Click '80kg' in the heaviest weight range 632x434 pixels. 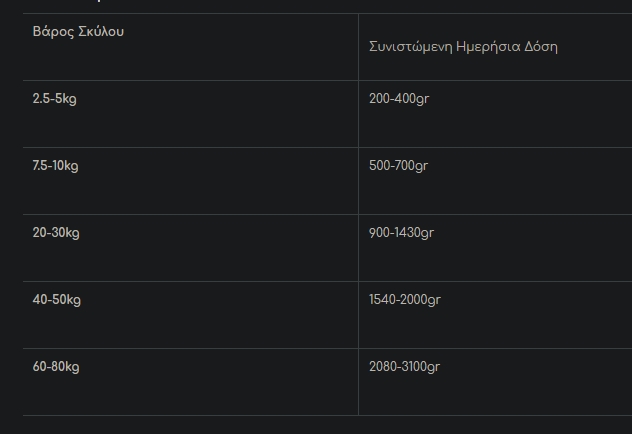[x=67, y=367]
